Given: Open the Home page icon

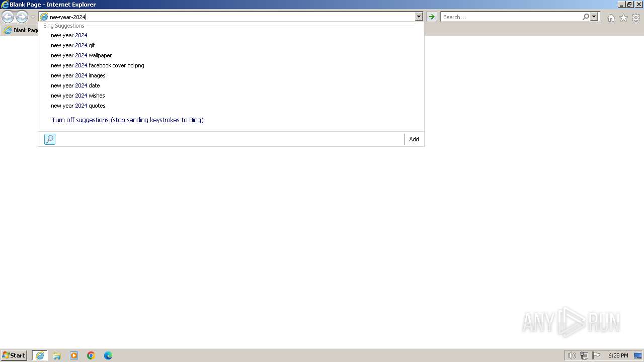Looking at the screenshot, I should [x=611, y=18].
